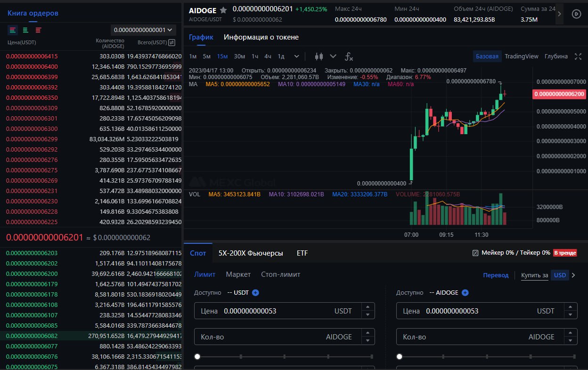Image resolution: width=588 pixels, height=370 pixels.
Task: Click plus icon next to AIDOGE balance
Action: (465, 293)
